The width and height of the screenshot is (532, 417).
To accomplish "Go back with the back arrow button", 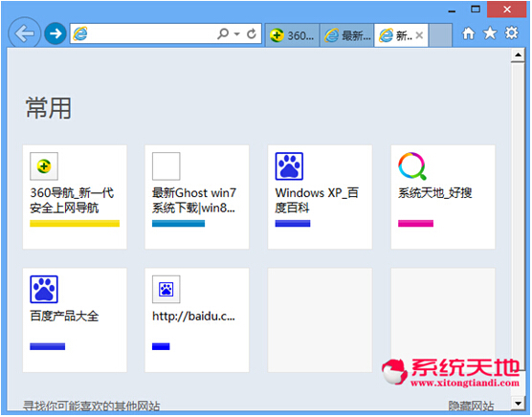I will tap(24, 33).
